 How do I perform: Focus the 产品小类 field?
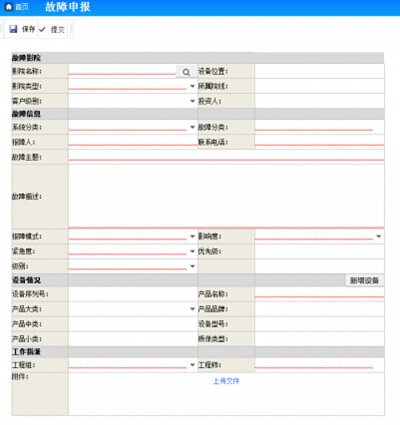(x=133, y=339)
